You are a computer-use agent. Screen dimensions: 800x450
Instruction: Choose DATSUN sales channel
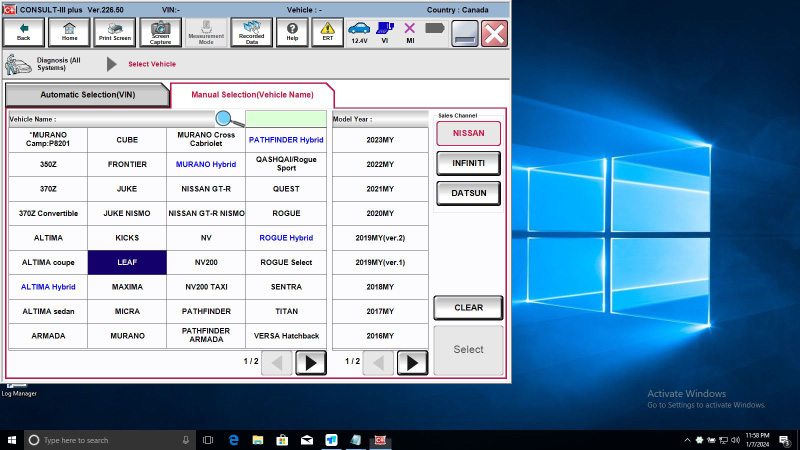click(x=468, y=193)
